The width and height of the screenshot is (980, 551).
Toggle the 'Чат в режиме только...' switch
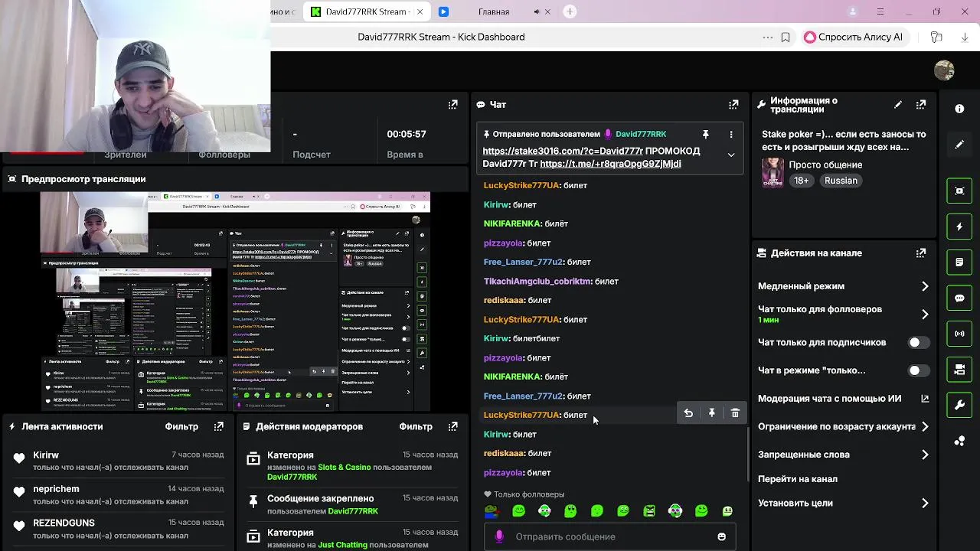pos(919,370)
